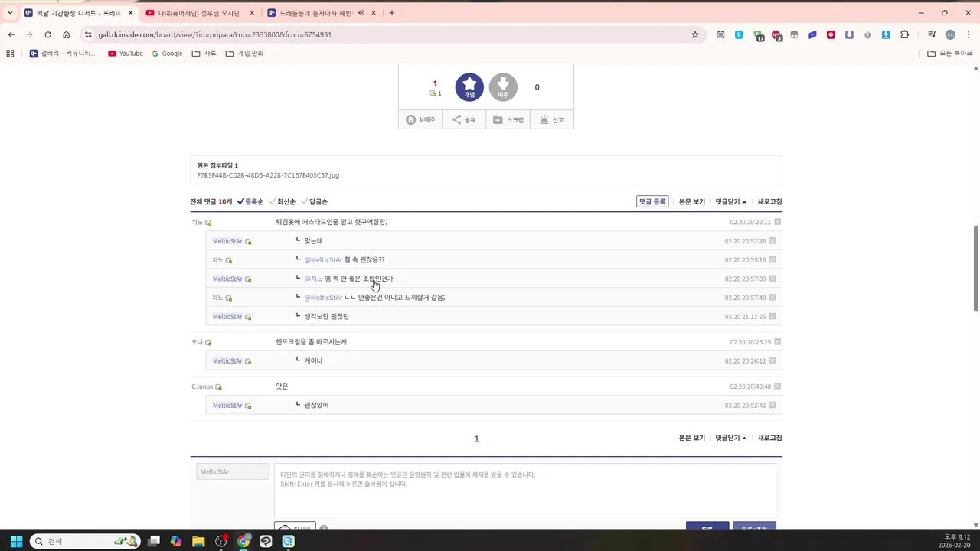
Task: Click comment page number 1
Action: coord(476,439)
